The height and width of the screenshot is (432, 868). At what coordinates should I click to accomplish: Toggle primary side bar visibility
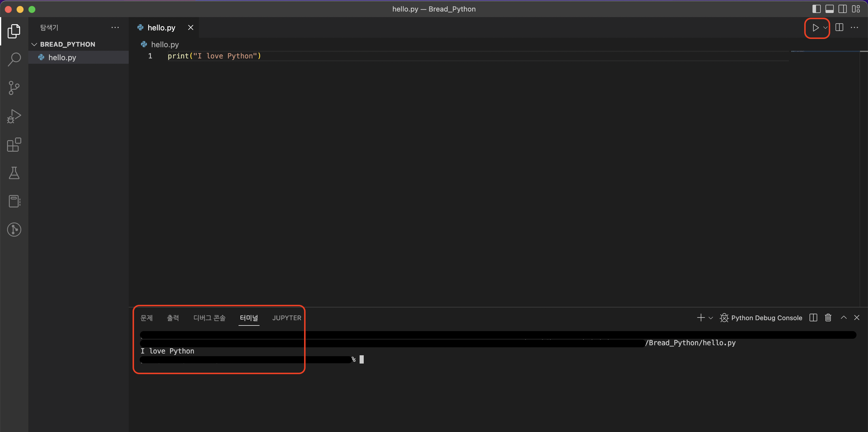tap(816, 9)
